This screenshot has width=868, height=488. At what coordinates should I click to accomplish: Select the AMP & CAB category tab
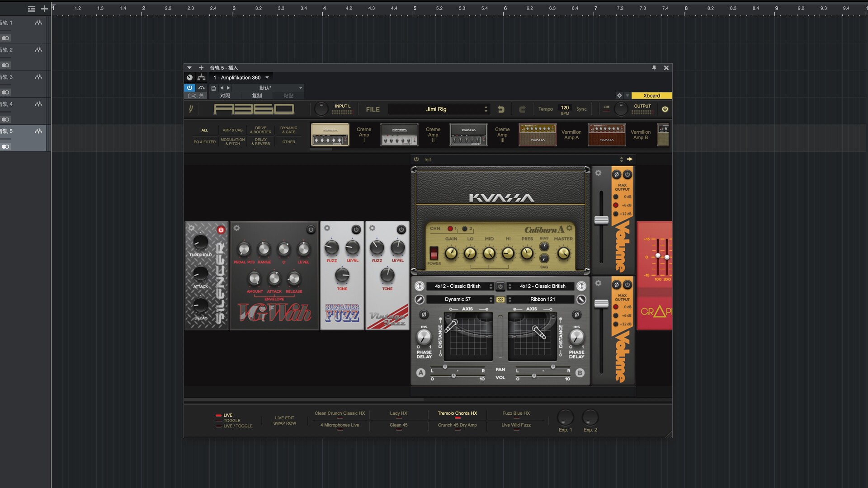(x=232, y=130)
